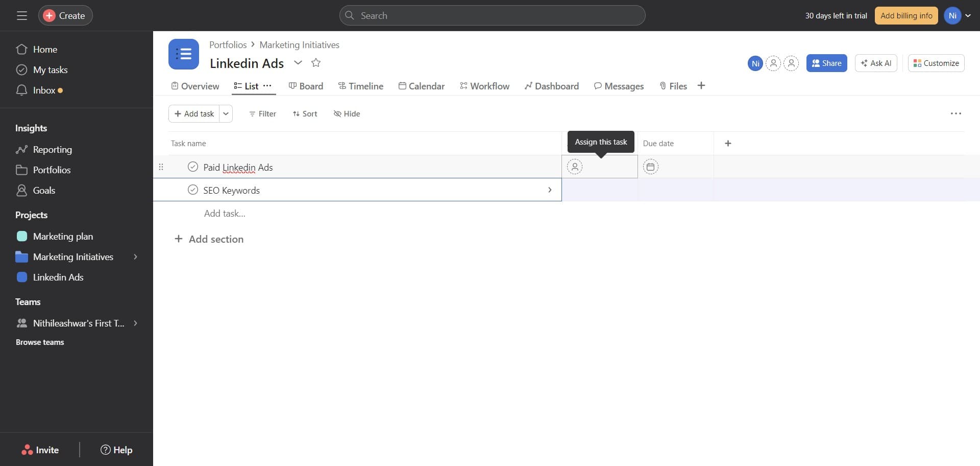Image resolution: width=980 pixels, height=466 pixels.
Task: Click Add billing info
Action: tap(906, 15)
